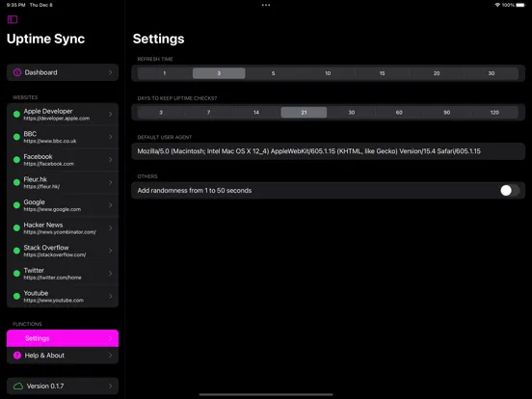The height and width of the screenshot is (399, 532).
Task: Set refresh time to 5
Action: click(x=273, y=73)
